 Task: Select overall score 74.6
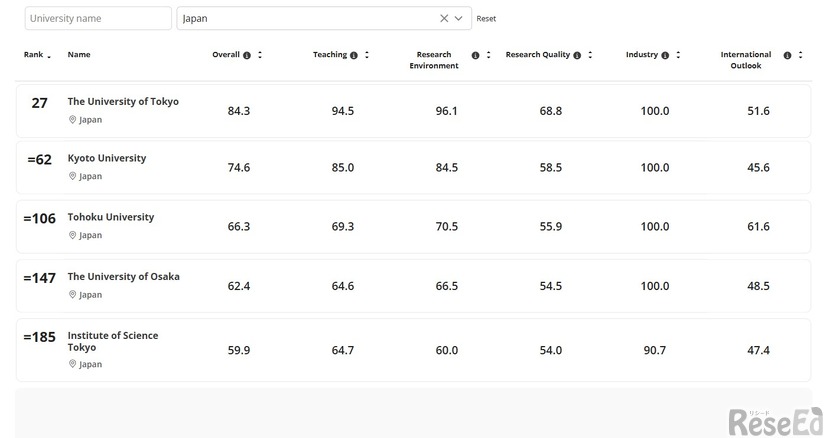click(239, 168)
